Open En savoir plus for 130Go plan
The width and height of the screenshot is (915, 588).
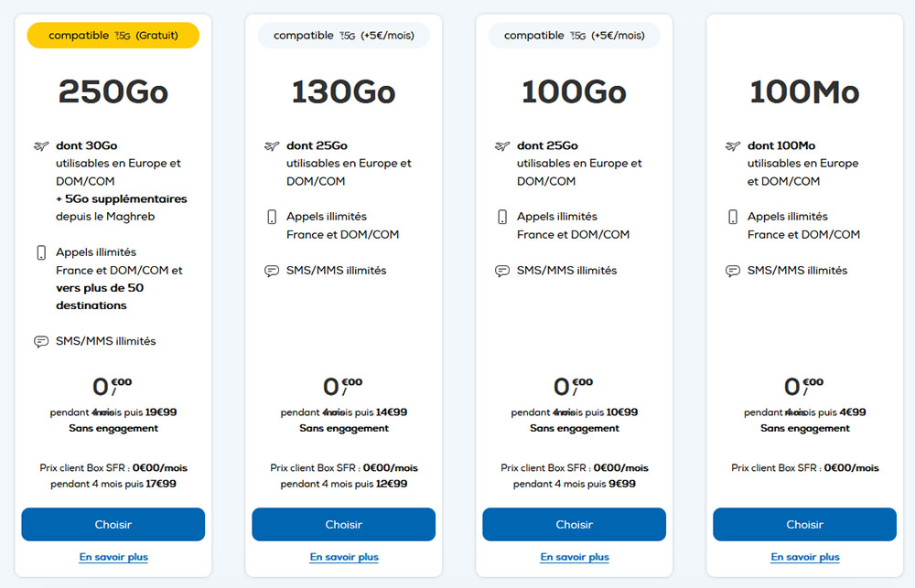[x=344, y=557]
